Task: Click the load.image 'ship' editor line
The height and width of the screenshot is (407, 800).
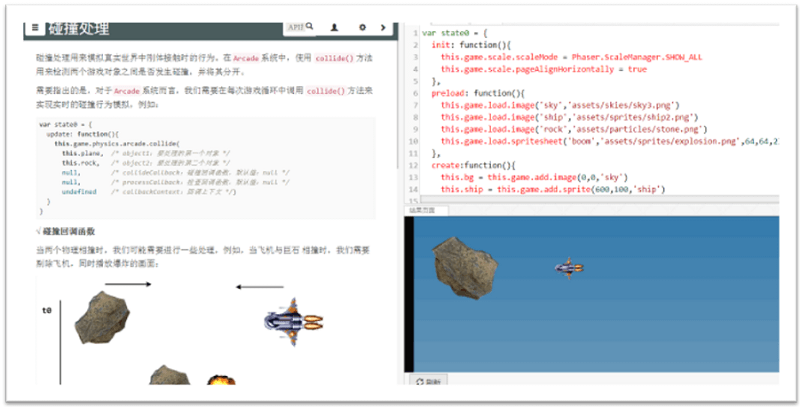Action: click(569, 117)
